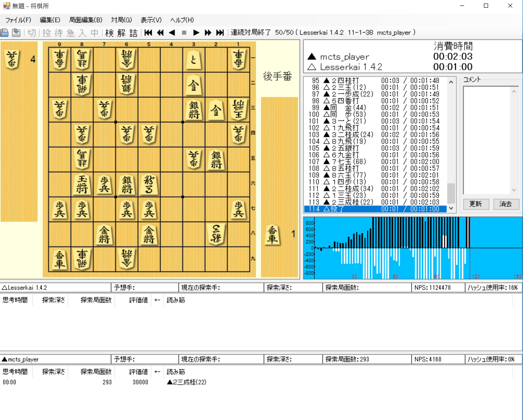Jump to first move button

(x=148, y=32)
